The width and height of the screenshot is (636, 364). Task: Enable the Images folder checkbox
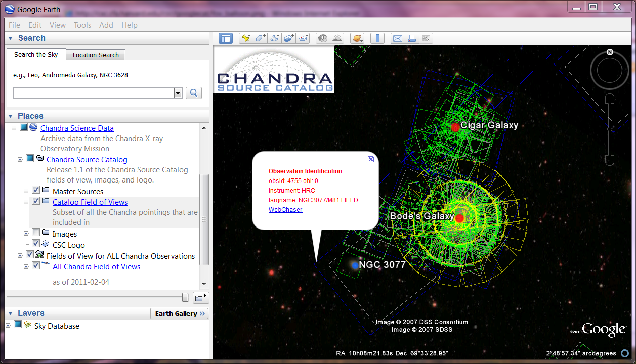(x=36, y=233)
